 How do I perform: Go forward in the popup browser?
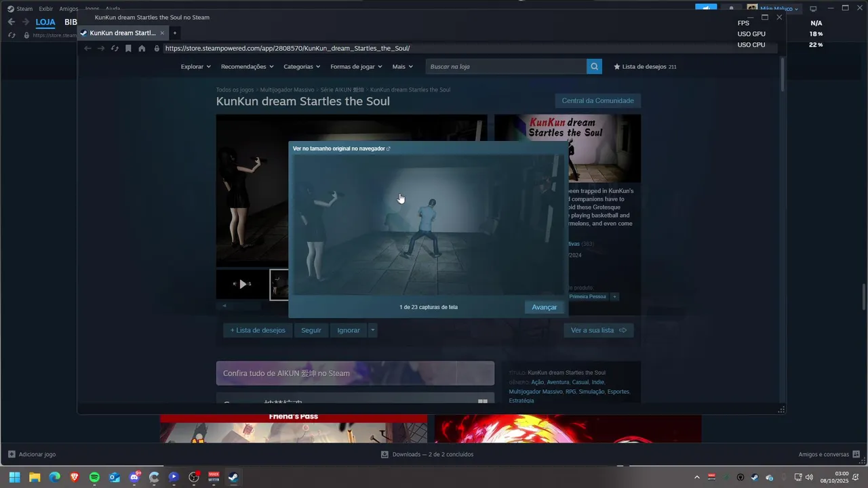point(101,48)
